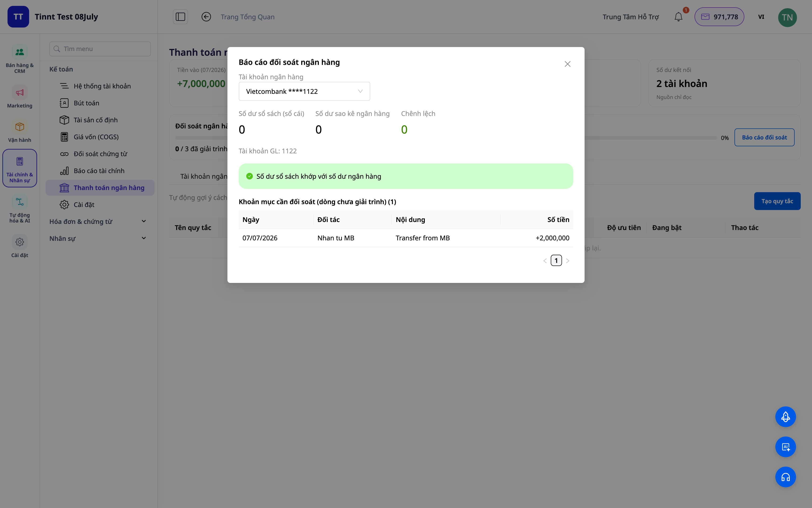The image size is (812, 508).
Task: Click the Đối tác column header
Action: tap(352, 220)
